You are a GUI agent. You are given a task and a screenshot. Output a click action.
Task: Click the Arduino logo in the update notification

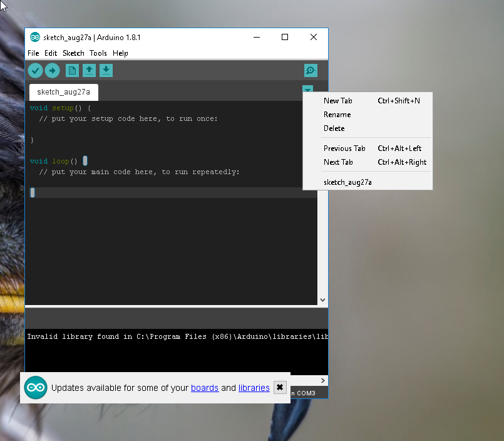[36, 388]
